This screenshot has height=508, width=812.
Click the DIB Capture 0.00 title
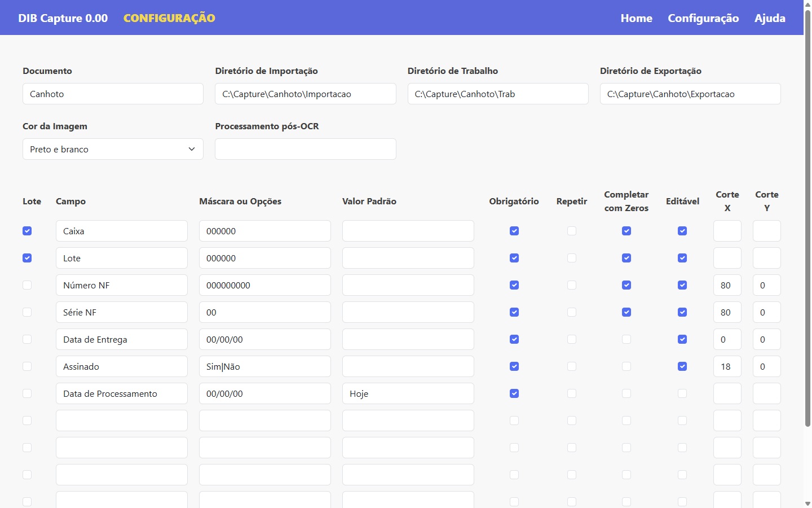click(x=63, y=18)
